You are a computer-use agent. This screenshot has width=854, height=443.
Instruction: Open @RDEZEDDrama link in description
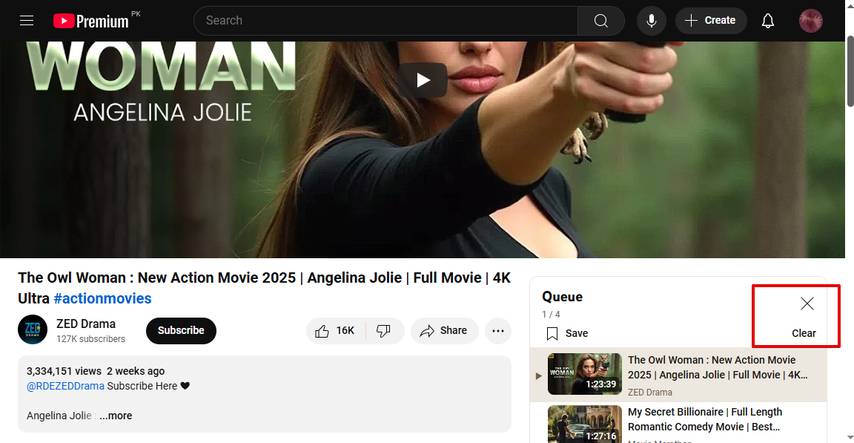(65, 386)
